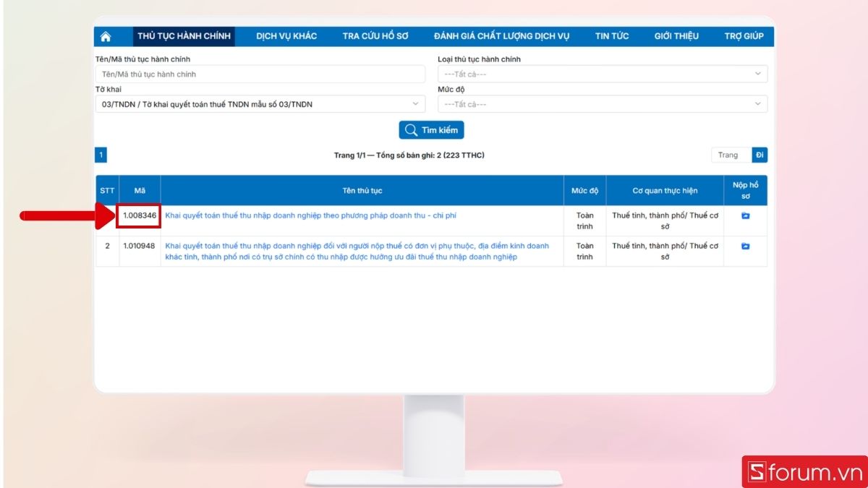Open the TIN TỨC menu
This screenshot has height=488, width=868.
click(x=612, y=36)
